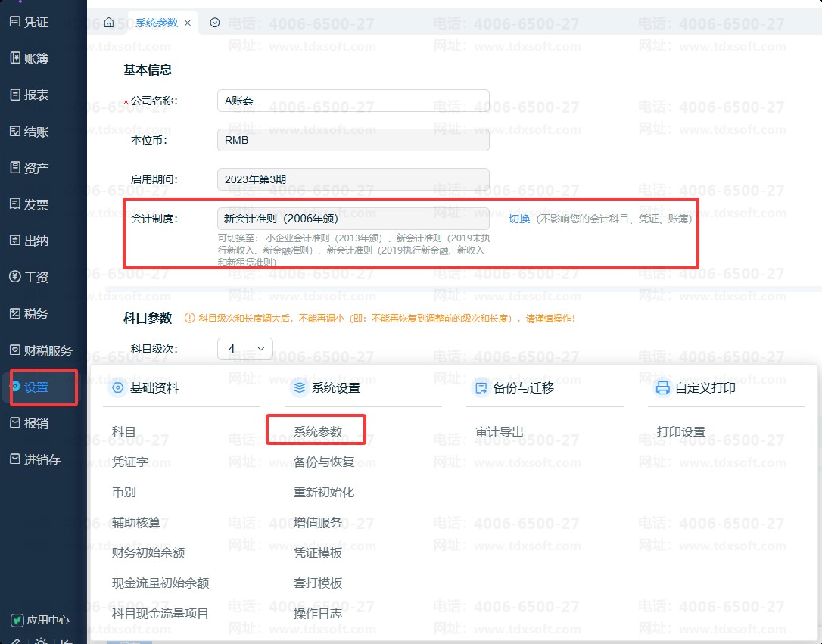Screen dimensions: 822x644
Task: Expand the 科目级次 dropdown
Action: click(x=244, y=349)
